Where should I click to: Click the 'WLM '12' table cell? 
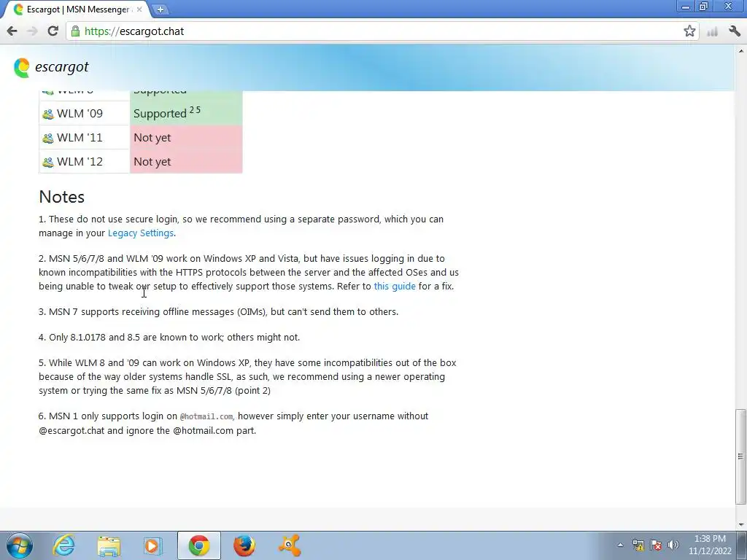click(85, 161)
